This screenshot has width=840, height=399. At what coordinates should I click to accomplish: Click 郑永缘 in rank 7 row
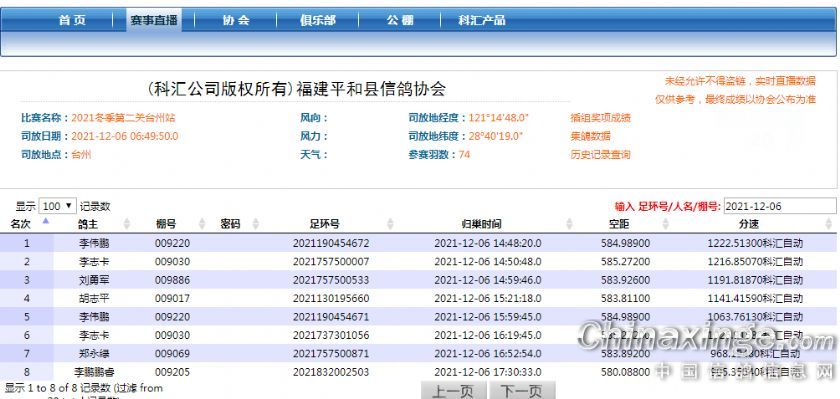coord(94,353)
